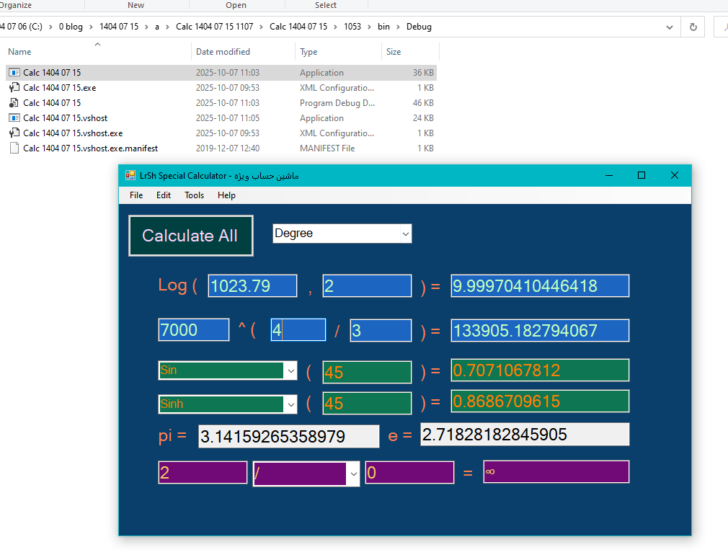Expand the Degree angle unit dropdown
The height and width of the screenshot is (560, 728).
tap(406, 234)
